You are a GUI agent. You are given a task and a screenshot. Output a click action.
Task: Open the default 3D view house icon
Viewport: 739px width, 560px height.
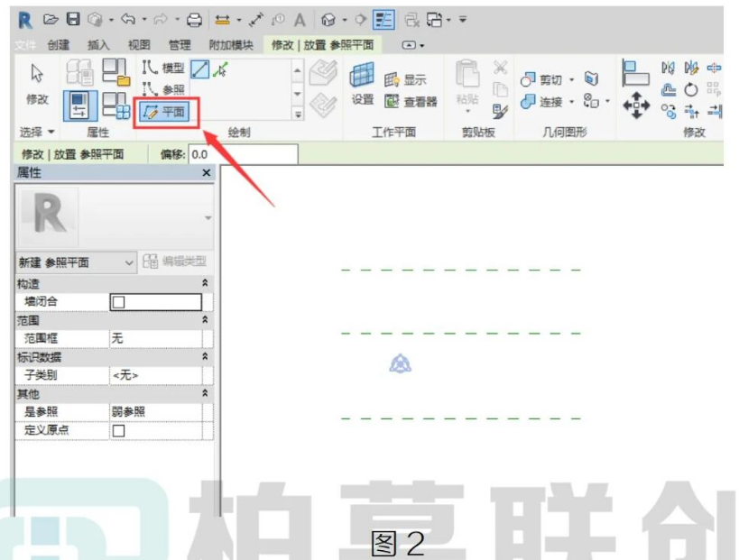click(x=328, y=20)
